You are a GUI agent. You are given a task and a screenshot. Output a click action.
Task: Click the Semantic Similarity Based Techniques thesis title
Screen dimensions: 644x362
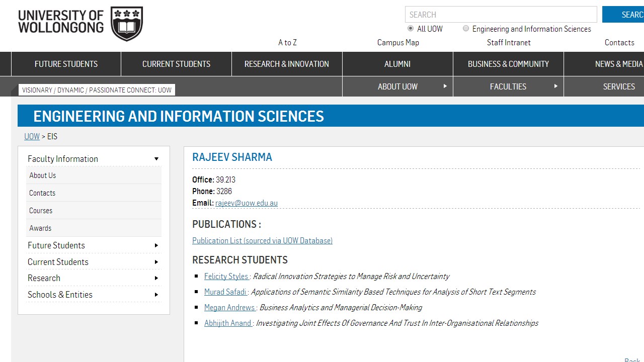pos(393,292)
